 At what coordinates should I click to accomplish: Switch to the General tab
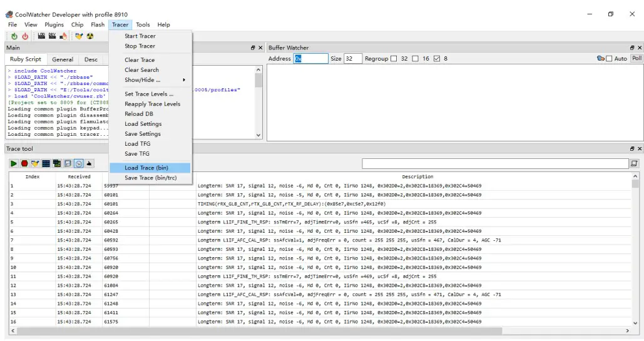pyautogui.click(x=63, y=59)
